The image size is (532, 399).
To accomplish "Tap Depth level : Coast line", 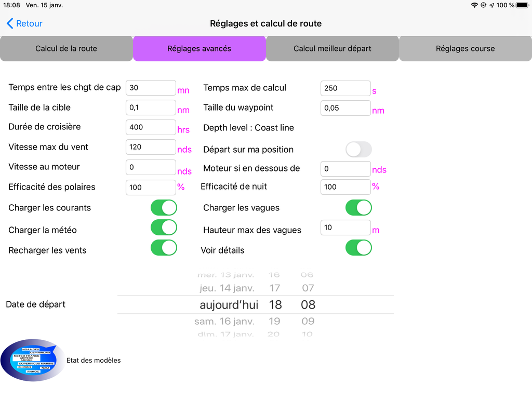I will (248, 128).
